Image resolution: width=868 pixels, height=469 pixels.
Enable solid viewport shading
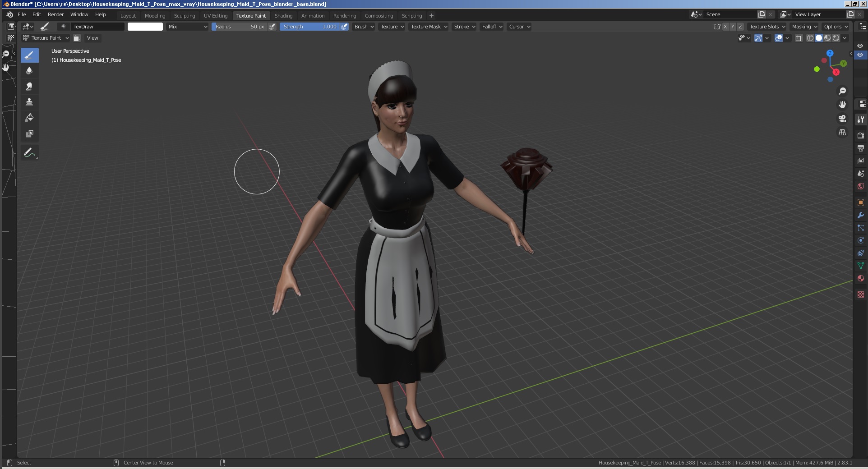pyautogui.click(x=819, y=38)
